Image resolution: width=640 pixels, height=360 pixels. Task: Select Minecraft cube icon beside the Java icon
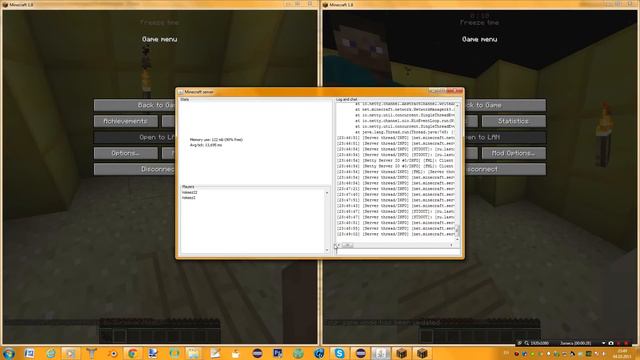point(401,353)
